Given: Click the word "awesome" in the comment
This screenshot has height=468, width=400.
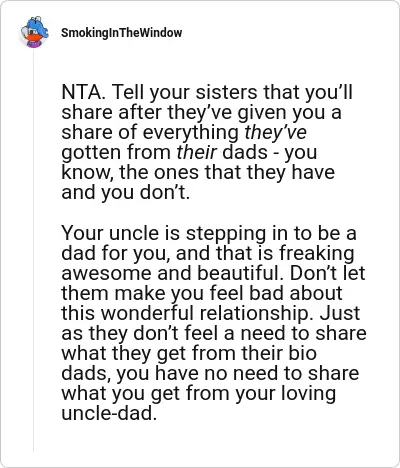Looking at the screenshot, I should click(x=107, y=273).
